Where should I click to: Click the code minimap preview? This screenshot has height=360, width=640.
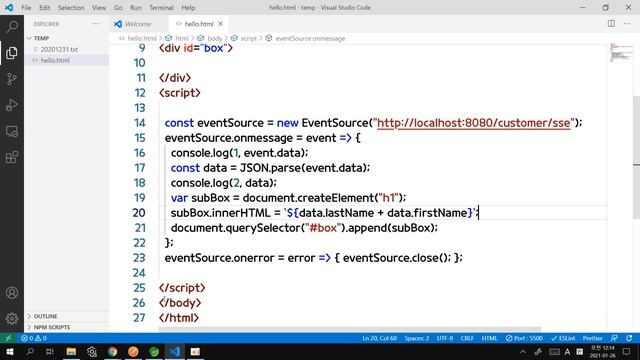(x=621, y=52)
